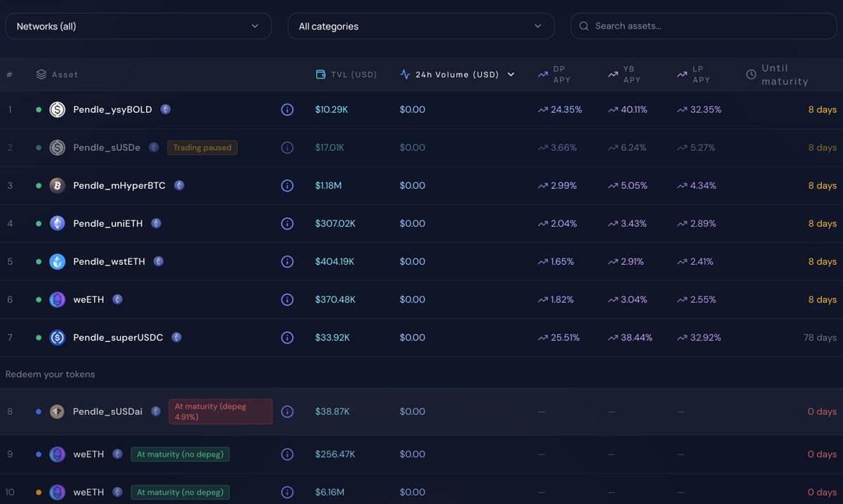Click Ethereum network badge beside Pendle_mHyperBTC

tap(179, 185)
